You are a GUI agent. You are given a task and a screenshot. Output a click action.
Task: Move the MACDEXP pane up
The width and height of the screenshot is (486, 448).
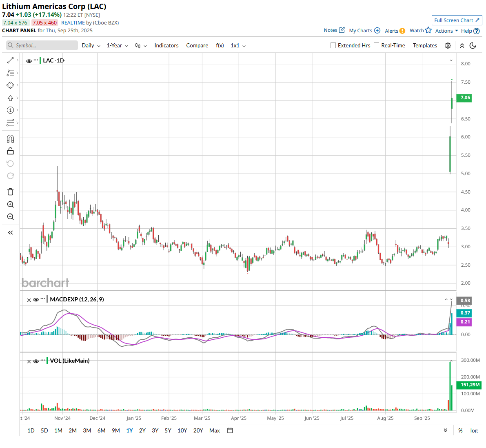click(446, 299)
